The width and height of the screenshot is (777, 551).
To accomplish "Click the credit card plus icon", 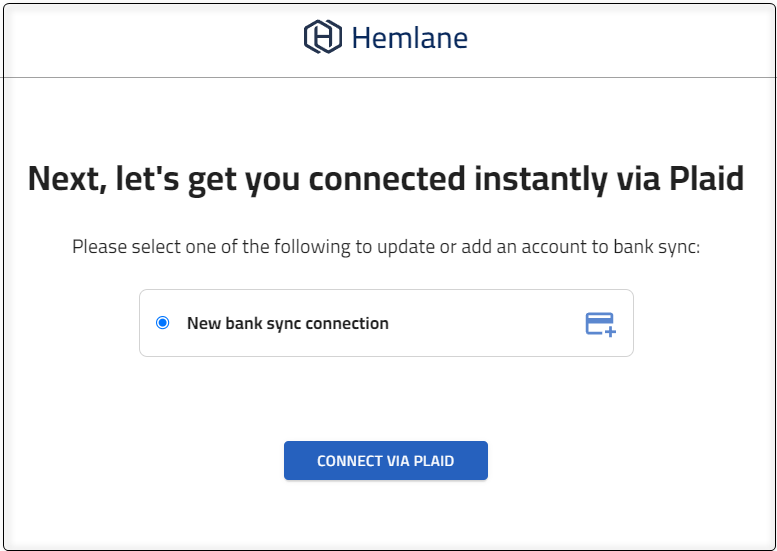I will (x=600, y=324).
